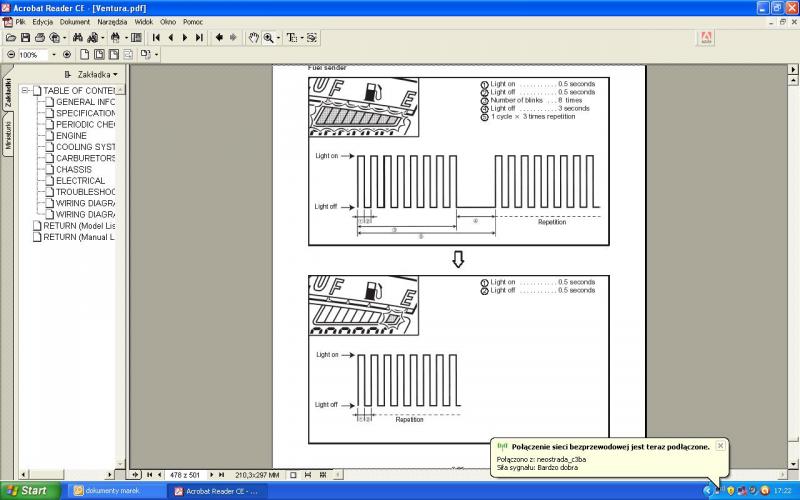Click the Save icon in toolbar

pos(25,37)
